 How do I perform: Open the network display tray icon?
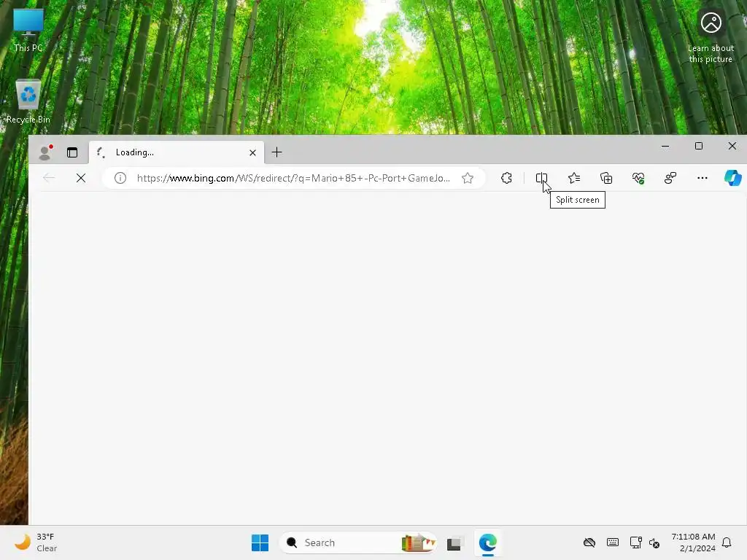pos(635,542)
